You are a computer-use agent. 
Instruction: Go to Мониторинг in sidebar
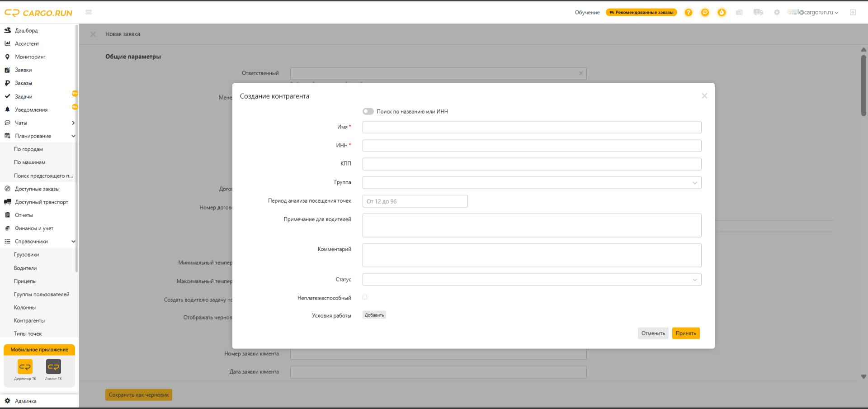30,57
